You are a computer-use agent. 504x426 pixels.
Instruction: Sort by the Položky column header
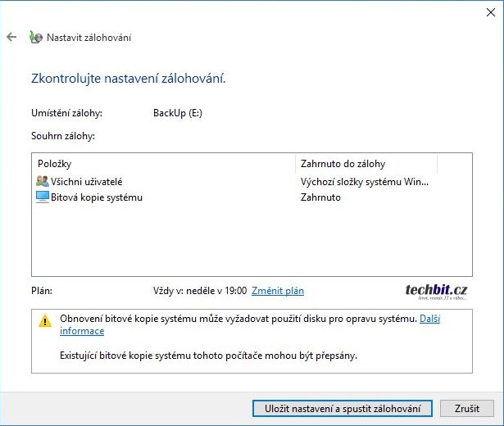coord(55,164)
